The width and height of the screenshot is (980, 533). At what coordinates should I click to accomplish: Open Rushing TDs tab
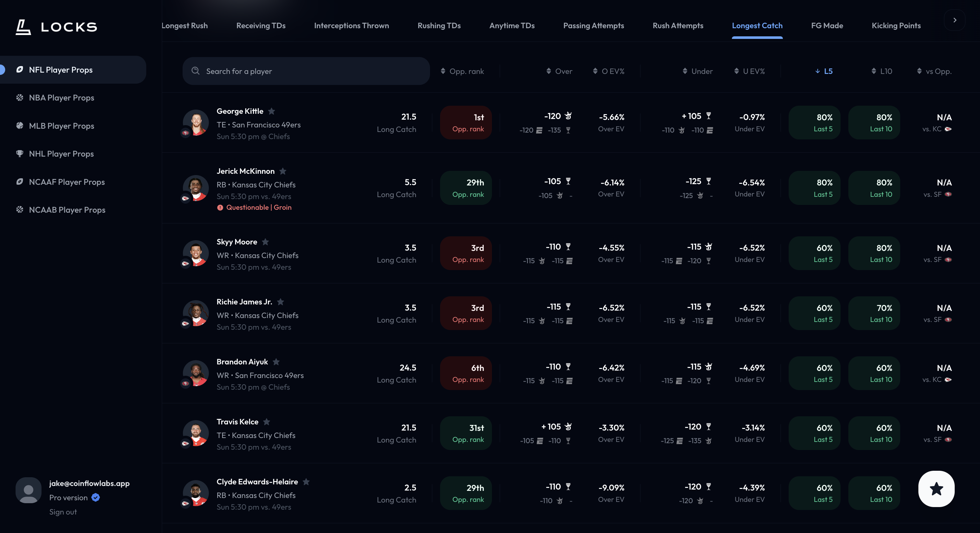click(x=439, y=26)
